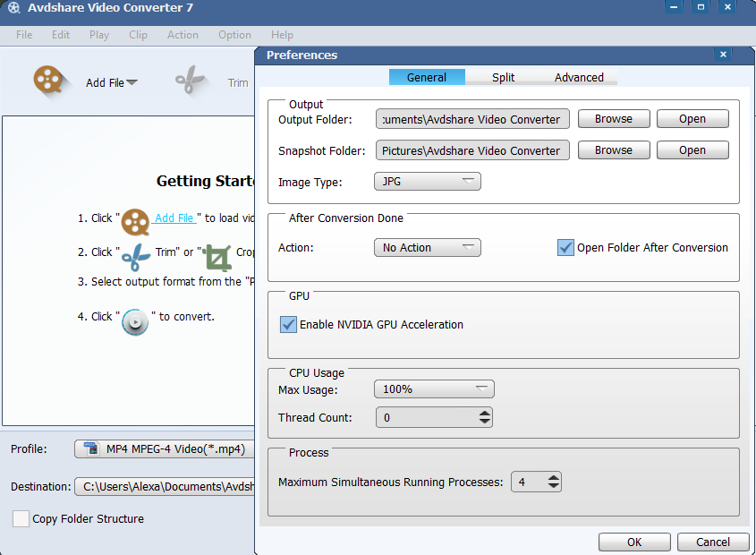The width and height of the screenshot is (756, 555).
Task: Switch to the General tab
Action: 427,77
